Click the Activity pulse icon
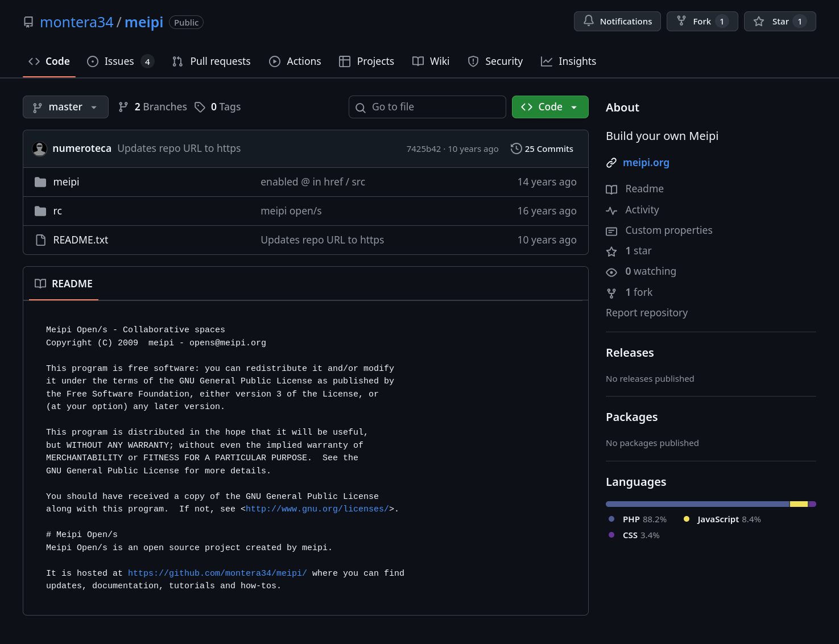 pos(611,210)
